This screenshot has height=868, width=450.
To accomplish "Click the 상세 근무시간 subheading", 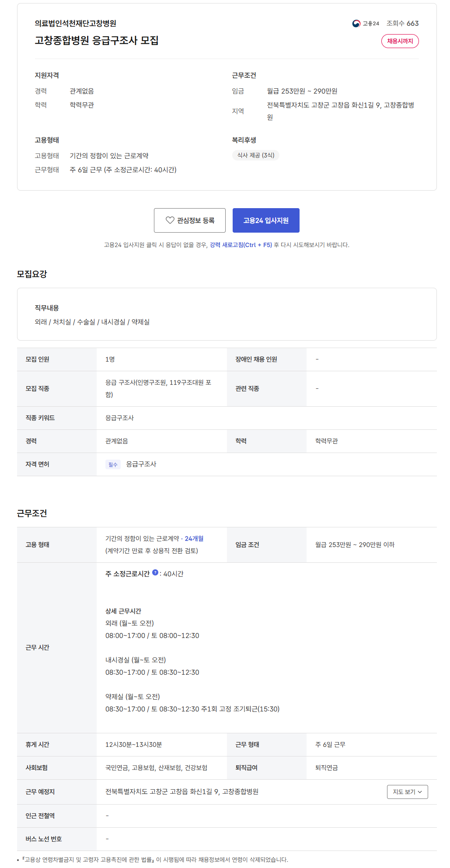I will [123, 611].
